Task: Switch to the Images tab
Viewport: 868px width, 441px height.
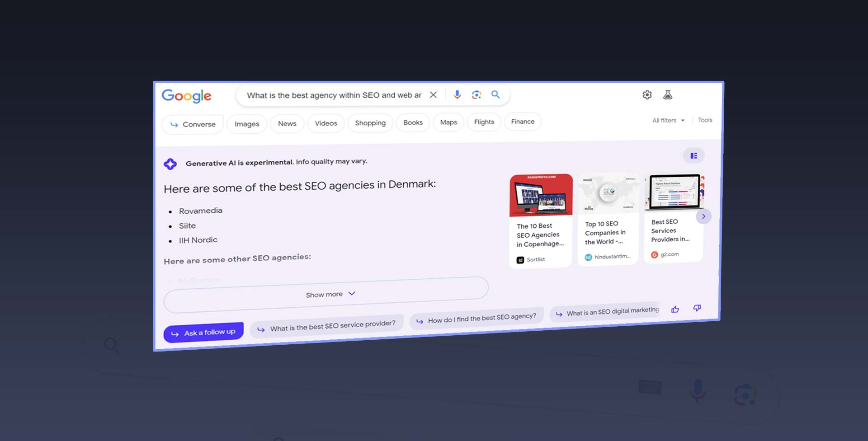Action: coord(247,124)
